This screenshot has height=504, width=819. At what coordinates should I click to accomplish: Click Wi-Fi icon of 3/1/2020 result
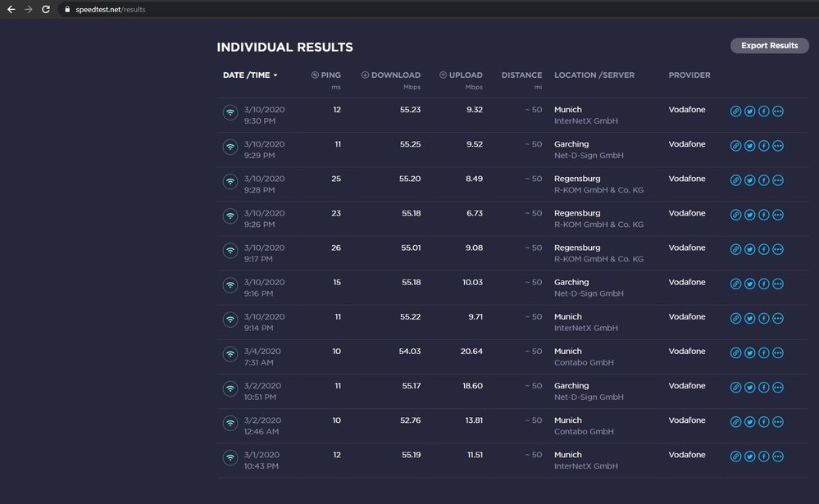(230, 457)
